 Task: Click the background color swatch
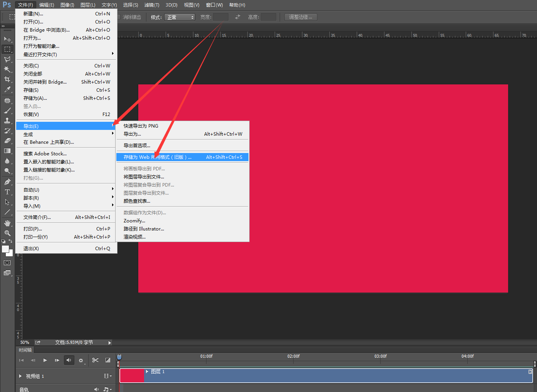coord(10,254)
